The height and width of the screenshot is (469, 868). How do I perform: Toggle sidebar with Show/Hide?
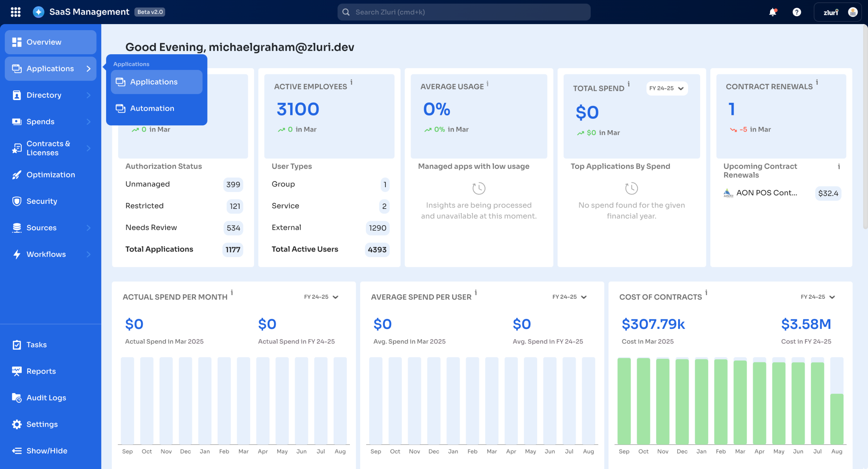click(47, 450)
